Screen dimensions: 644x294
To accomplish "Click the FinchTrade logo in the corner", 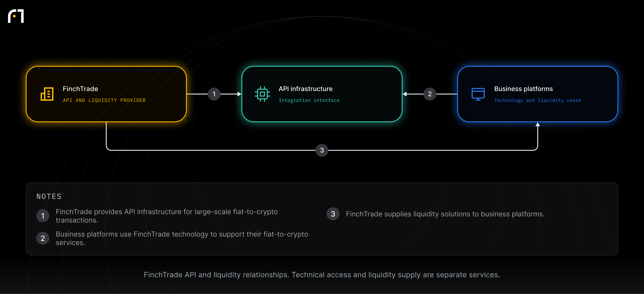I will click(x=16, y=16).
